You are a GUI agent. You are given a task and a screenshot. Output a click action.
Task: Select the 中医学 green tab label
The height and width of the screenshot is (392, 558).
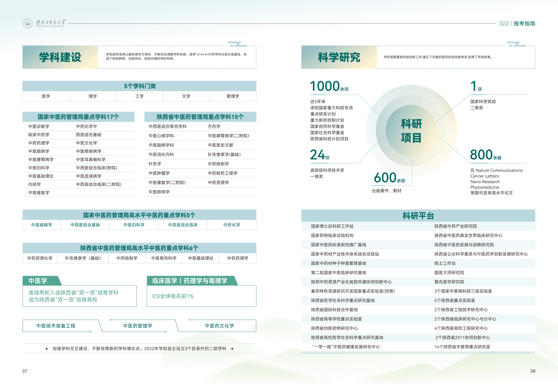click(38, 281)
